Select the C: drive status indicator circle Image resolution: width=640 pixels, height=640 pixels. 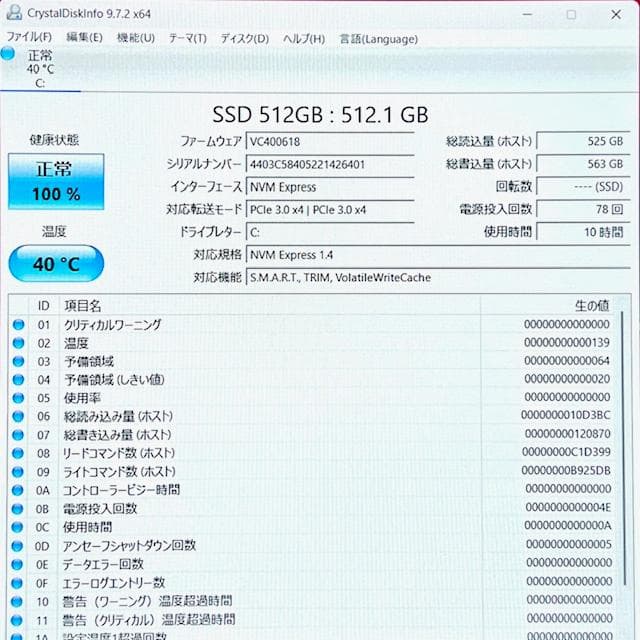pos(8,53)
